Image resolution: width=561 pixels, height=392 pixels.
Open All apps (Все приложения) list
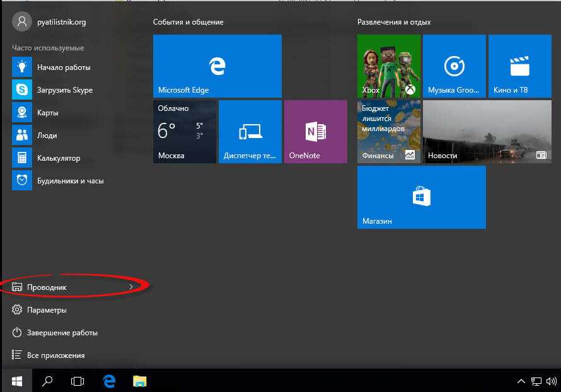click(x=55, y=355)
